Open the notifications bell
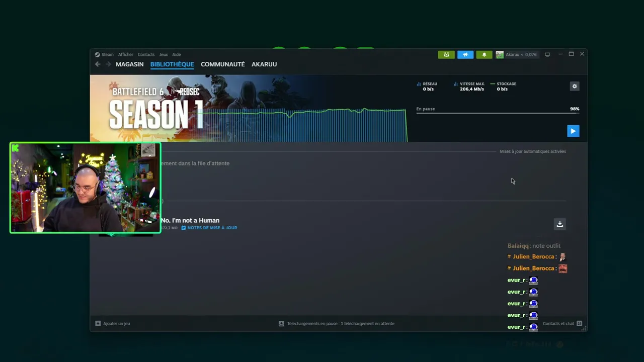The height and width of the screenshot is (362, 644). 484,54
